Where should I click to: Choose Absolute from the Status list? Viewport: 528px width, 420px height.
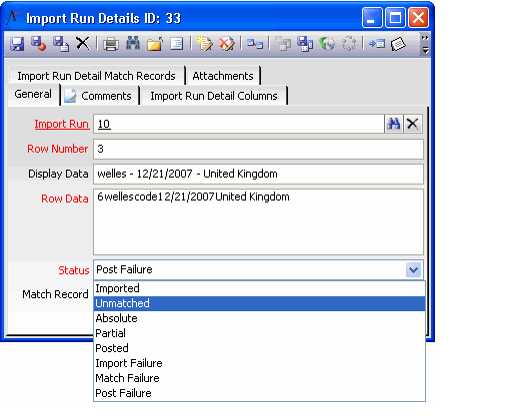point(259,318)
